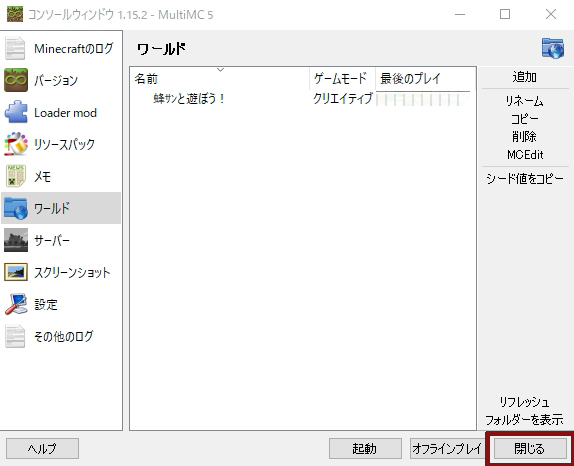This screenshot has width=574, height=466.
Task: Click コピー to copy the world
Action: coord(525,119)
